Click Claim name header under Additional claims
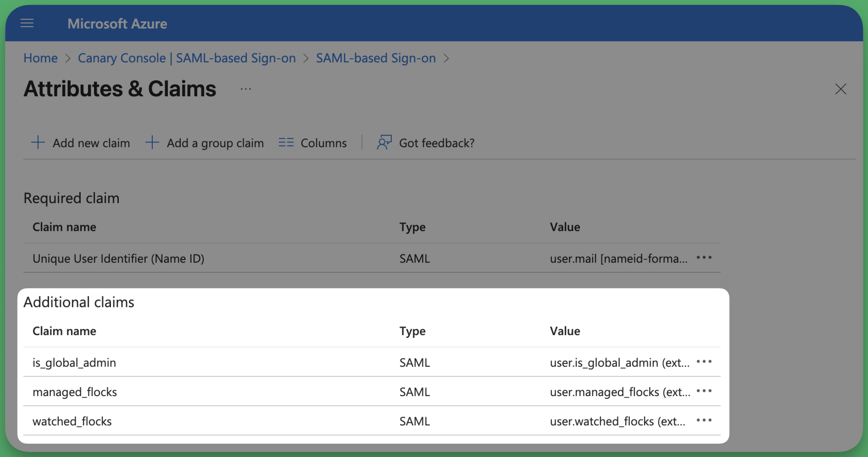Viewport: 868px width, 457px height. tap(64, 331)
